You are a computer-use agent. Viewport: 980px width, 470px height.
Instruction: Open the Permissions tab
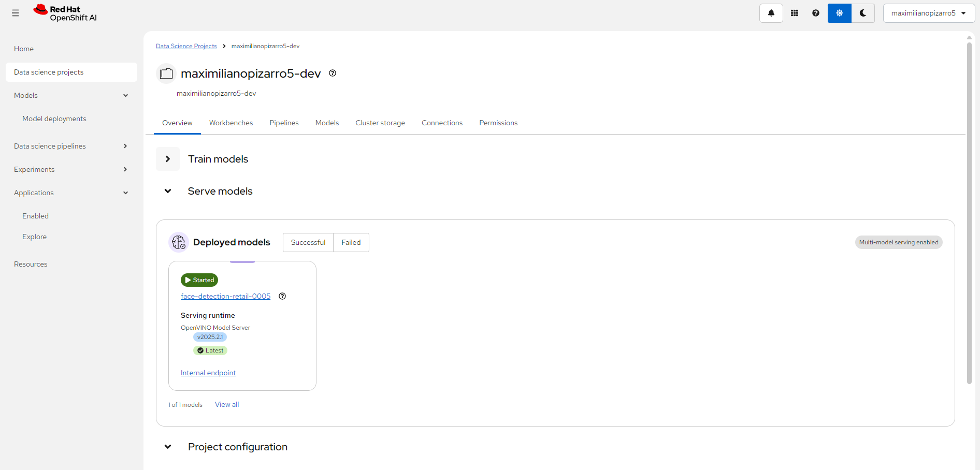[x=498, y=123]
